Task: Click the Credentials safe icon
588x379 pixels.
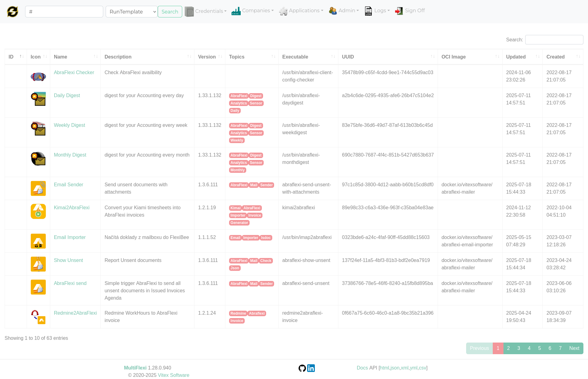Action: coord(189,11)
